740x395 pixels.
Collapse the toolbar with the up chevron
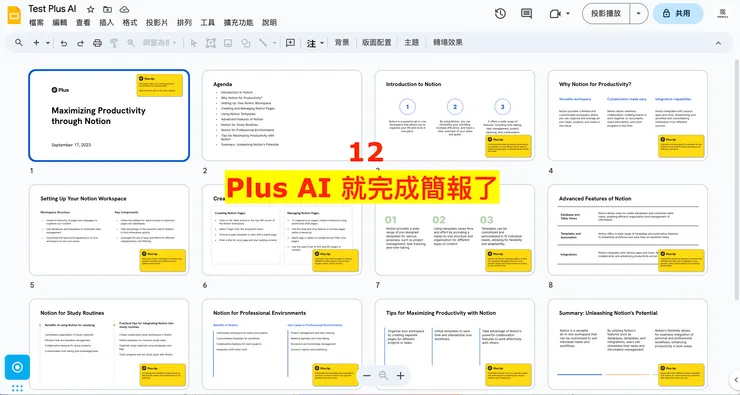coord(718,43)
